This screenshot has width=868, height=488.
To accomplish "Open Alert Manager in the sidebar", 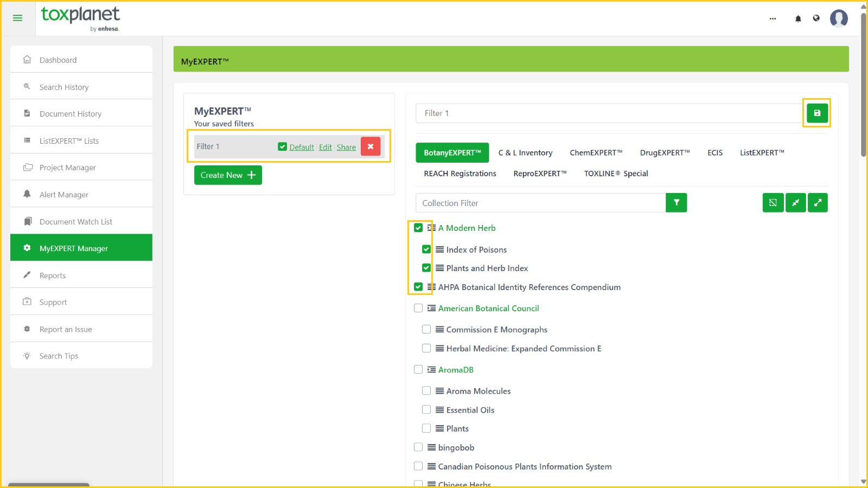I will point(64,195).
